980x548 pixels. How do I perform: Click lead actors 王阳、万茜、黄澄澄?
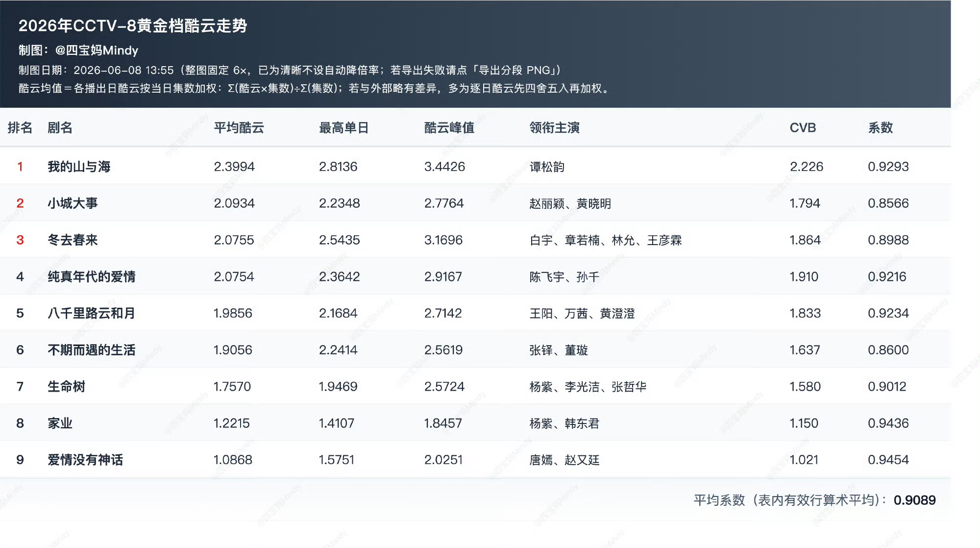pyautogui.click(x=582, y=314)
